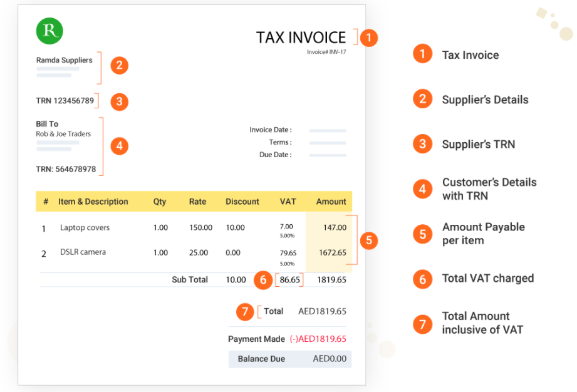Click legend badge beside "Total VAT charged"
The width and height of the screenshot is (577, 392).
point(423,279)
